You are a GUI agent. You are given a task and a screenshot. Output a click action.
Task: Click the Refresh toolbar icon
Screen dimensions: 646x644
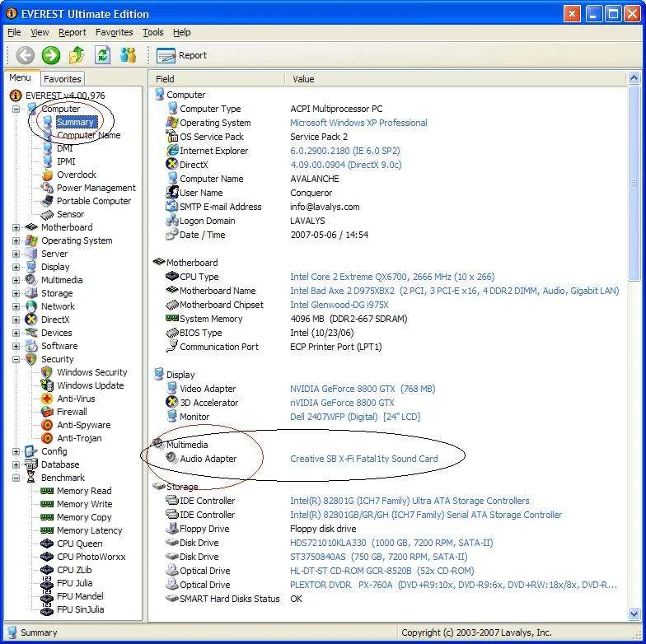102,55
